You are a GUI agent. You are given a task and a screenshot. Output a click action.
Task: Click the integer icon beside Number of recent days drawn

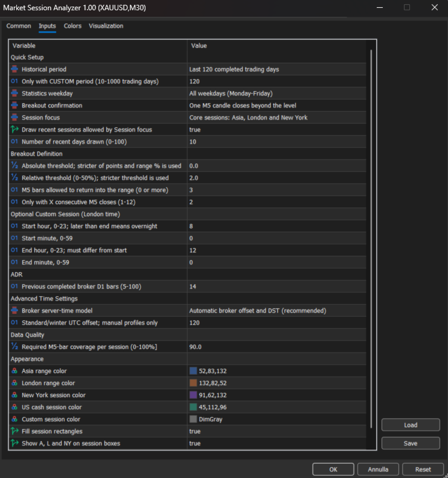coord(14,142)
